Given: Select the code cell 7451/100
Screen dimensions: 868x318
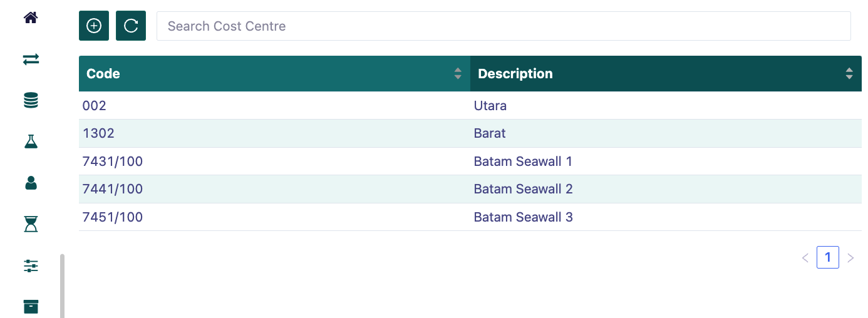Looking at the screenshot, I should 274,217.
